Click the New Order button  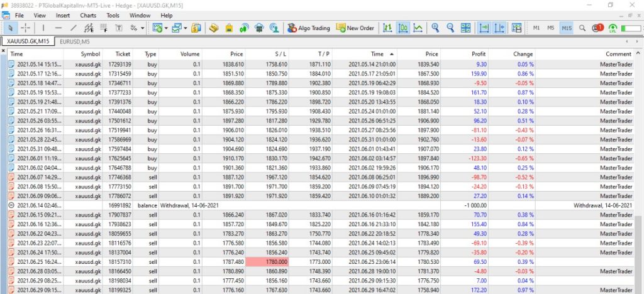[x=355, y=28]
